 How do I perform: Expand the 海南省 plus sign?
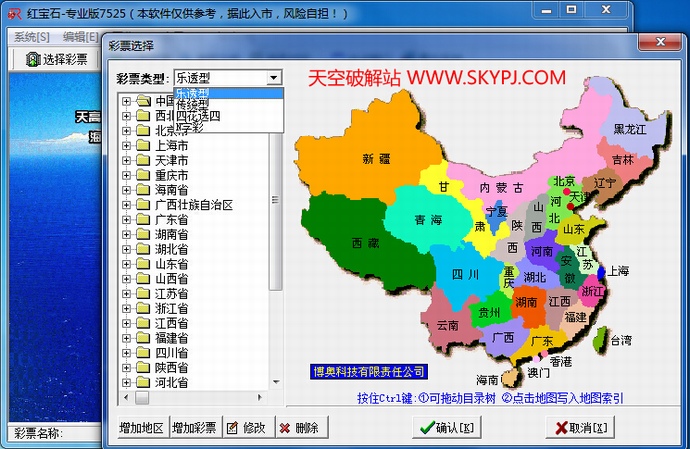pos(126,190)
